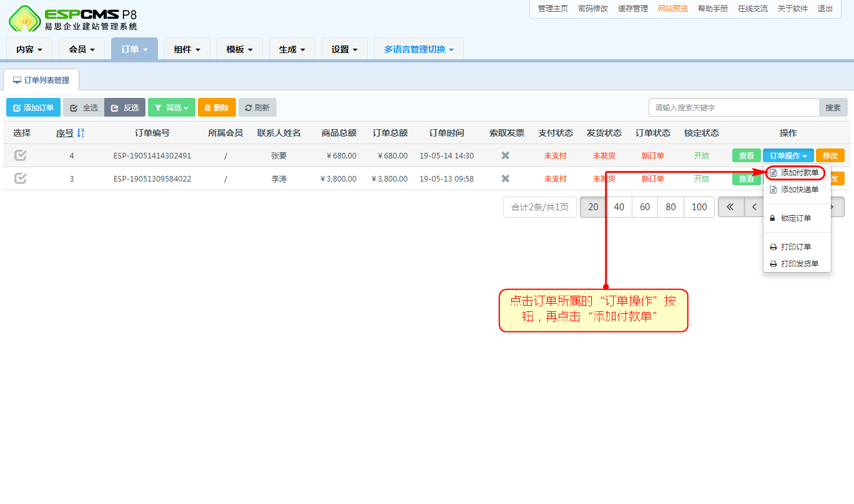Click order time 19-05-14 14:30
The width and height of the screenshot is (854, 504).
point(446,155)
